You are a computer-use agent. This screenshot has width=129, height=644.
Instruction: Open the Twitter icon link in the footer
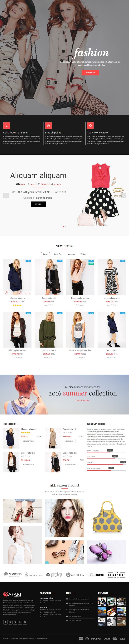click(x=10, y=622)
